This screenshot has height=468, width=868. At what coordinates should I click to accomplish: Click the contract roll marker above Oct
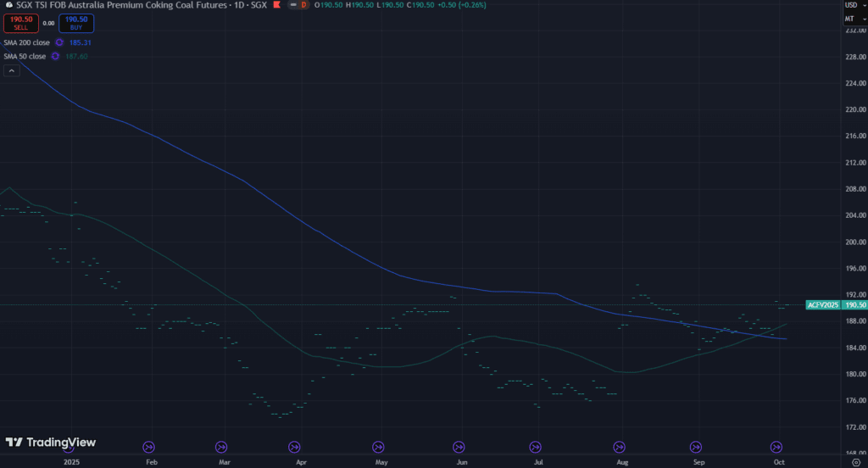[x=776, y=447]
